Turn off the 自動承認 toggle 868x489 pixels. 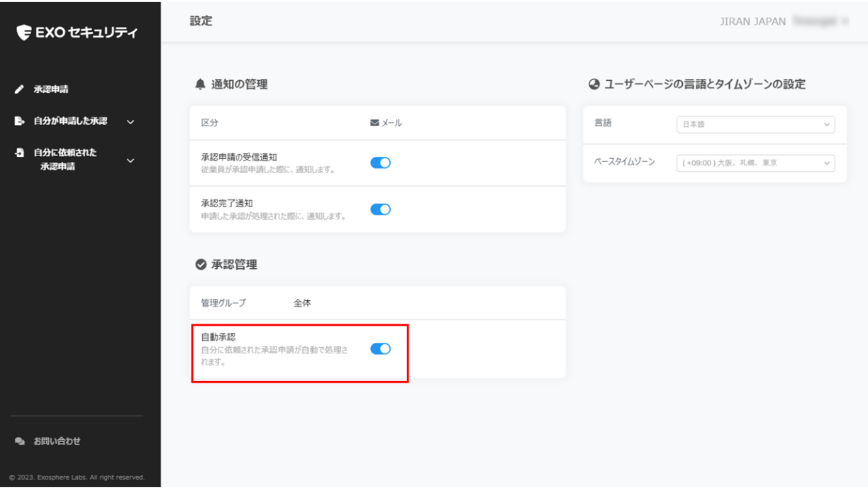[380, 348]
